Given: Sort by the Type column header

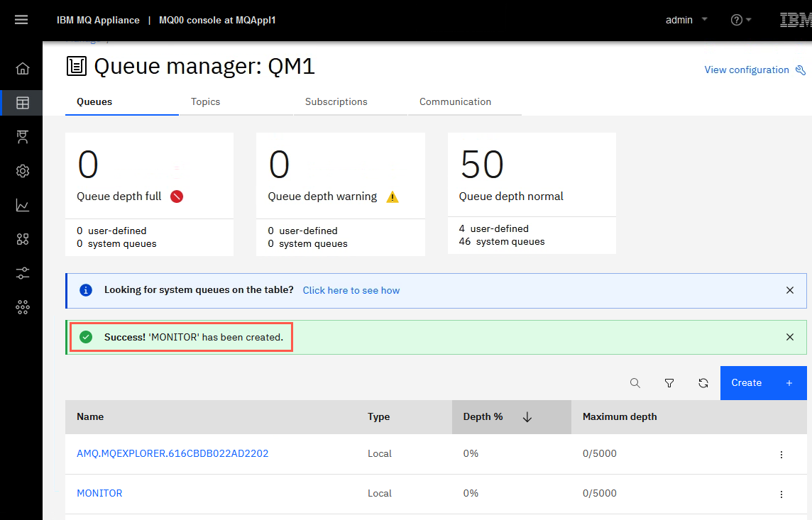Looking at the screenshot, I should [378, 417].
